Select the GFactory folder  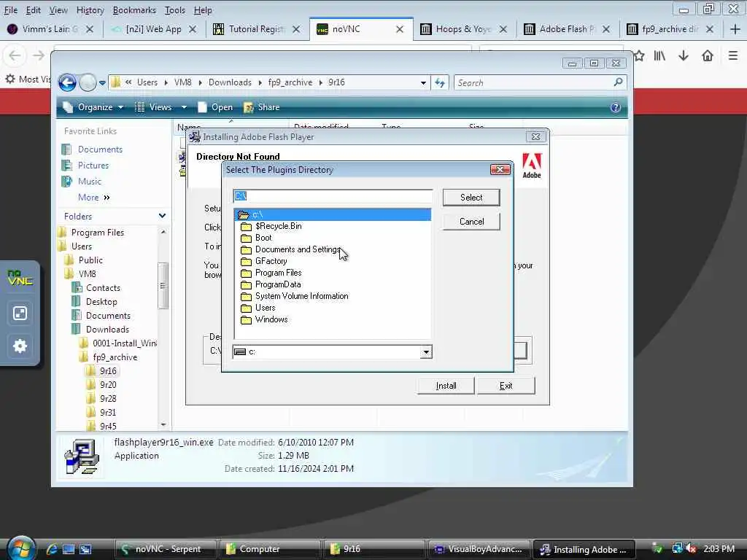[271, 261]
